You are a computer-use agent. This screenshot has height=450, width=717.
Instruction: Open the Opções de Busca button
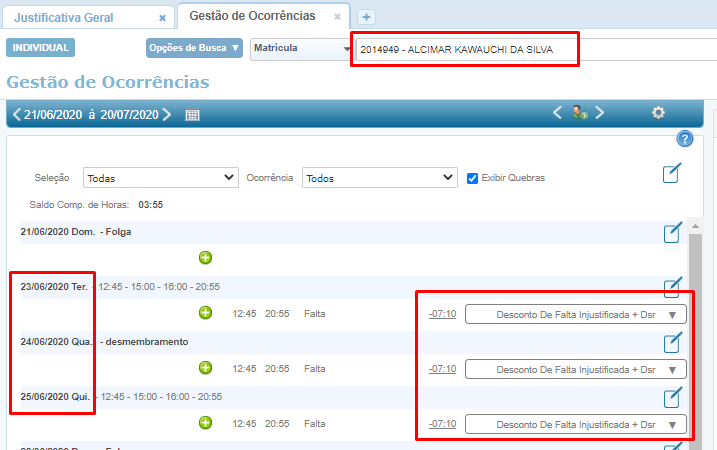[x=194, y=48]
